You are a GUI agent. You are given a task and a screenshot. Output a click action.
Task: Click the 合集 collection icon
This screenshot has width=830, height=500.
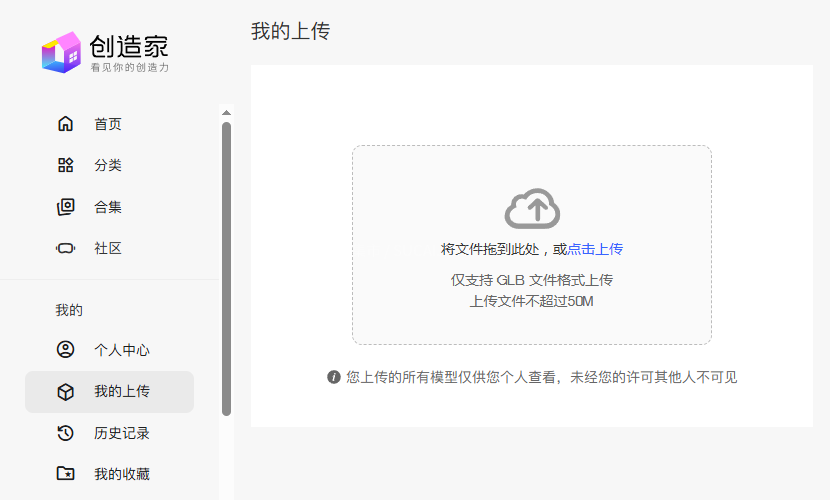pyautogui.click(x=65, y=207)
